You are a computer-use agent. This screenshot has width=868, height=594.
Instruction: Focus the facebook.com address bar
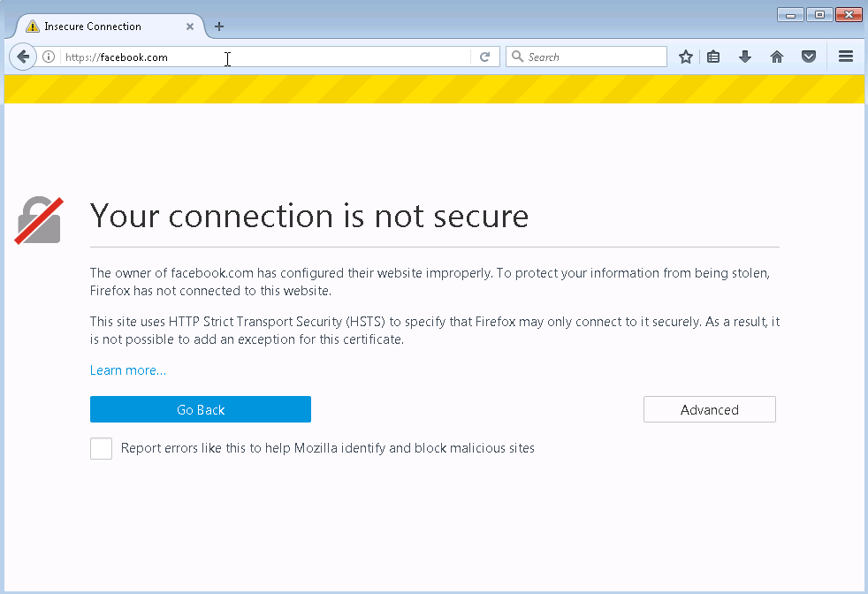click(266, 57)
